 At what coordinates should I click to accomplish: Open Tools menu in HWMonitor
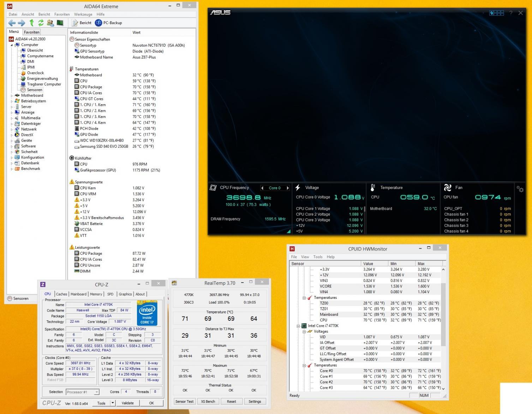coord(318,257)
